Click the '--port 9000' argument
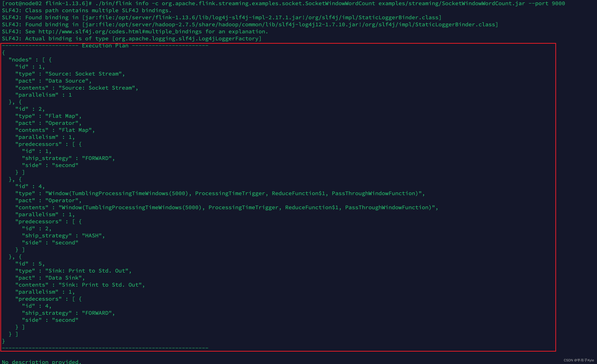The width and height of the screenshot is (597, 364). tap(547, 3)
